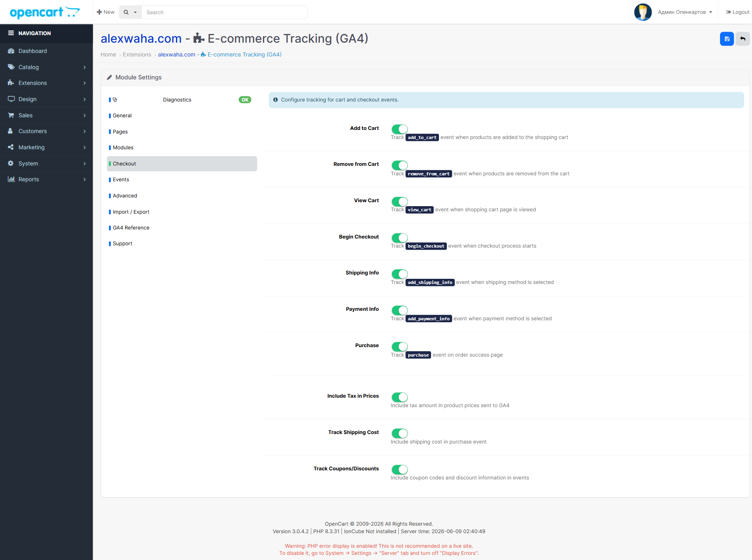Click the blue Save button icon
Screen dimensions: 752x560
(727, 39)
